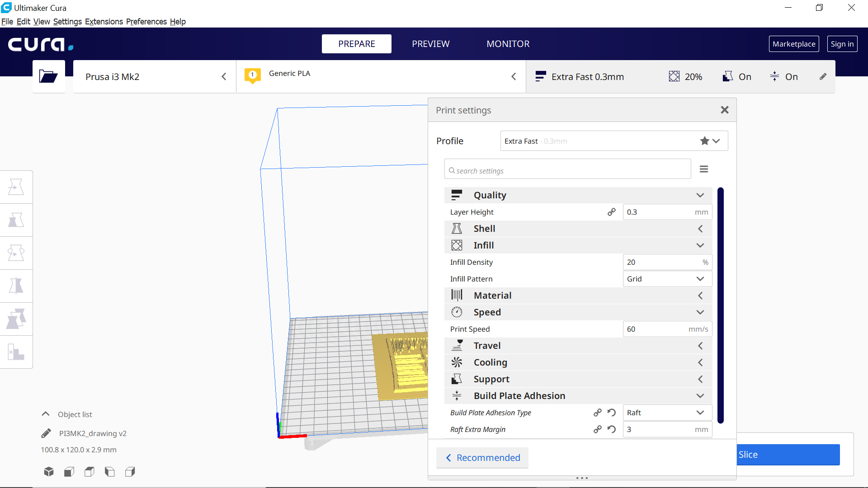Close the Print settings panel
This screenshot has height=488, width=868.
pyautogui.click(x=725, y=110)
